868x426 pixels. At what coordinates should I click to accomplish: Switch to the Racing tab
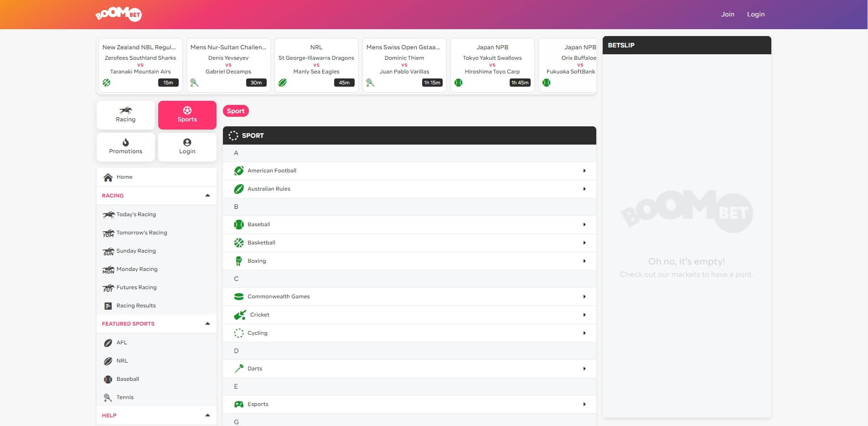point(125,115)
